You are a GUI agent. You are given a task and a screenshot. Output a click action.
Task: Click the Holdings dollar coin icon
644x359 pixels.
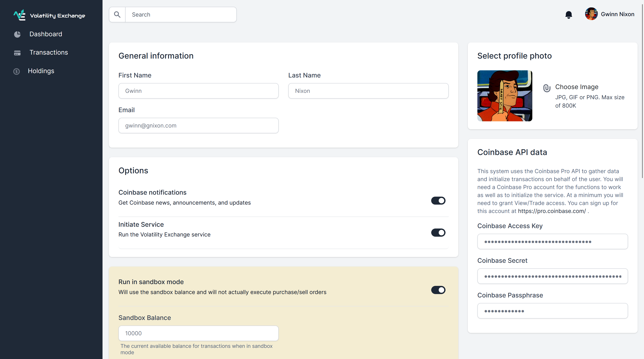pos(17,72)
